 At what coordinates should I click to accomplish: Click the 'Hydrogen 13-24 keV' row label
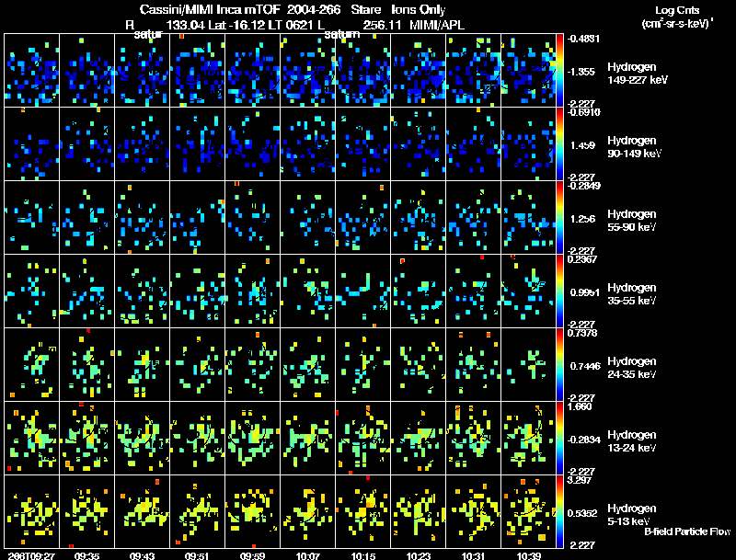(632, 441)
